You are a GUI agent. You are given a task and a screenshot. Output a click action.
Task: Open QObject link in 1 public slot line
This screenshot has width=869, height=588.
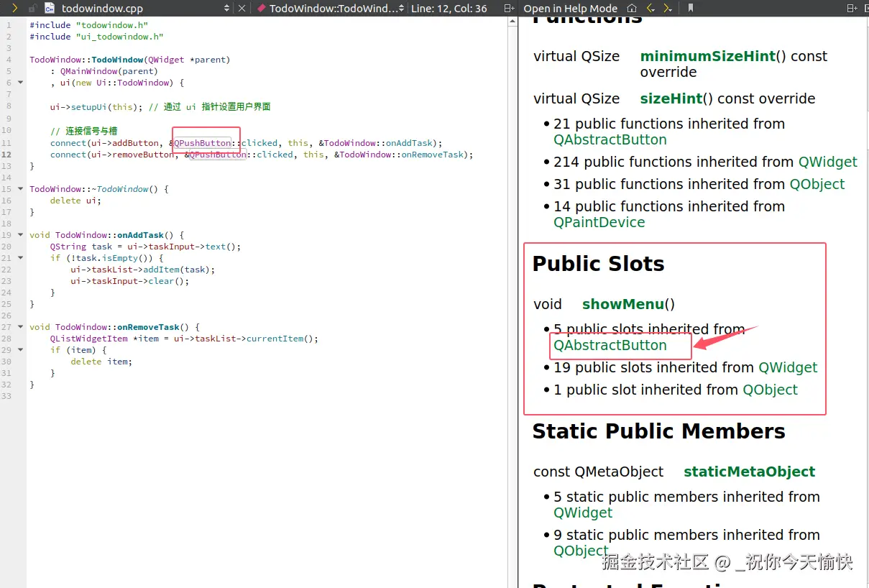(771, 390)
